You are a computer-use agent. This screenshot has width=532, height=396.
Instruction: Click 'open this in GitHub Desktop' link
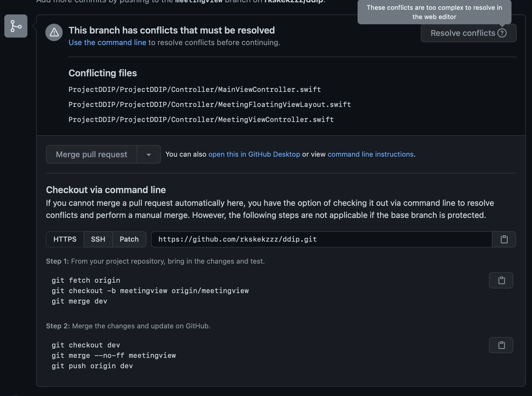(x=254, y=154)
